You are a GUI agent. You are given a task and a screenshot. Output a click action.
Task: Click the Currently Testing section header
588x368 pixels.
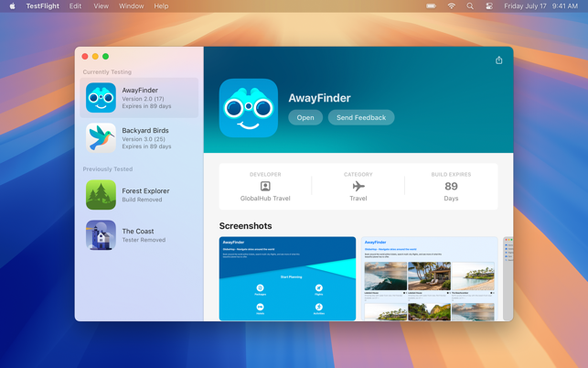107,71
